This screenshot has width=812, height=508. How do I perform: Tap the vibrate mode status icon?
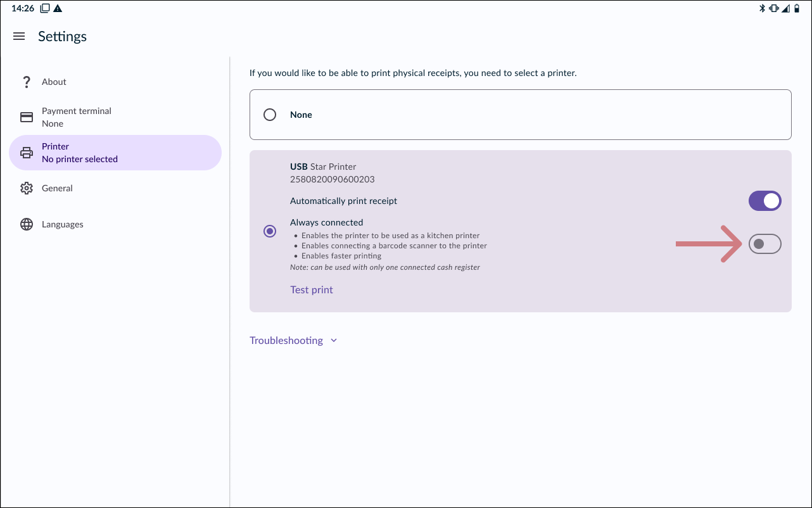[x=774, y=8]
